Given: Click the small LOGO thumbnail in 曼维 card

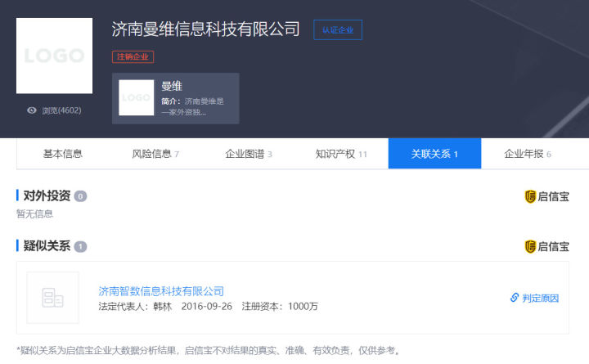Looking at the screenshot, I should (137, 97).
